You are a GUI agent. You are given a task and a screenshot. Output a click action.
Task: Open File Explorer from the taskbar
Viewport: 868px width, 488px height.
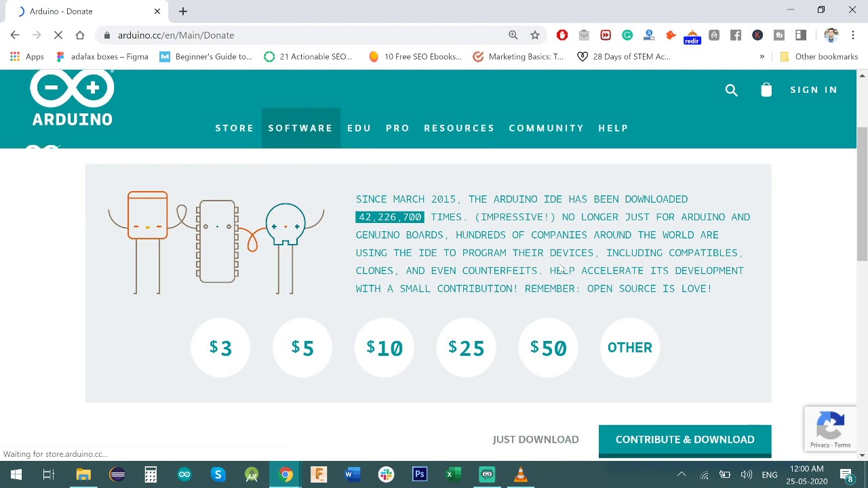pyautogui.click(x=83, y=474)
